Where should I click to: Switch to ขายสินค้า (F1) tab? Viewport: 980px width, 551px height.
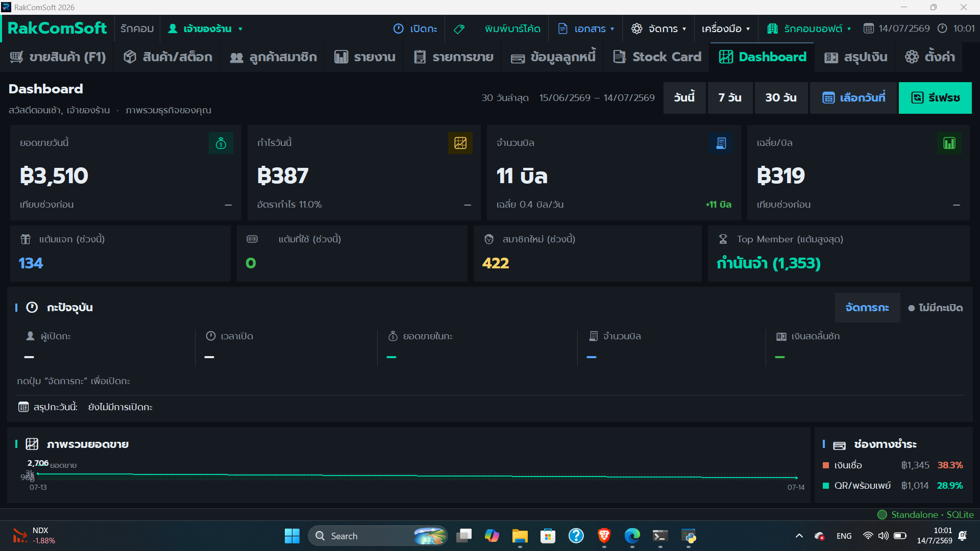58,57
